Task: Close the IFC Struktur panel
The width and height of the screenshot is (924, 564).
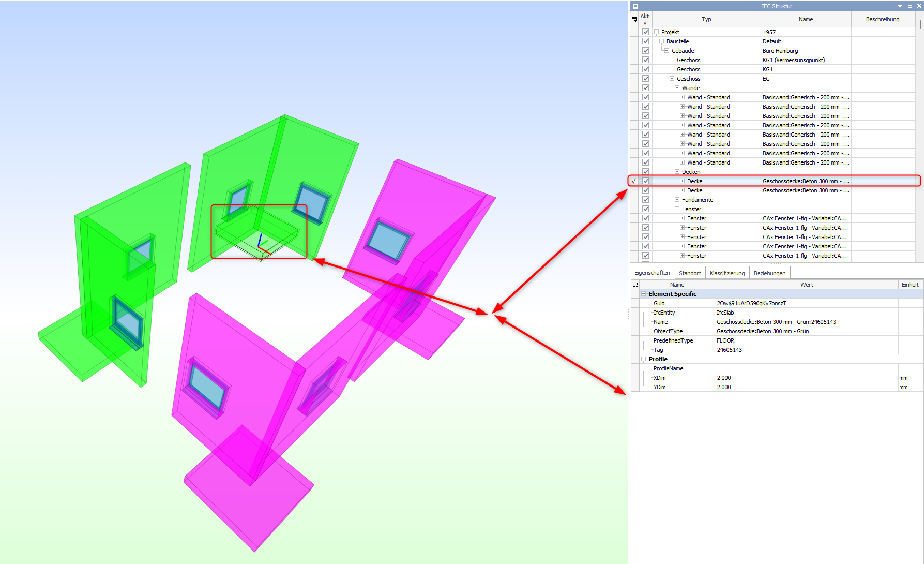Action: coord(919,6)
